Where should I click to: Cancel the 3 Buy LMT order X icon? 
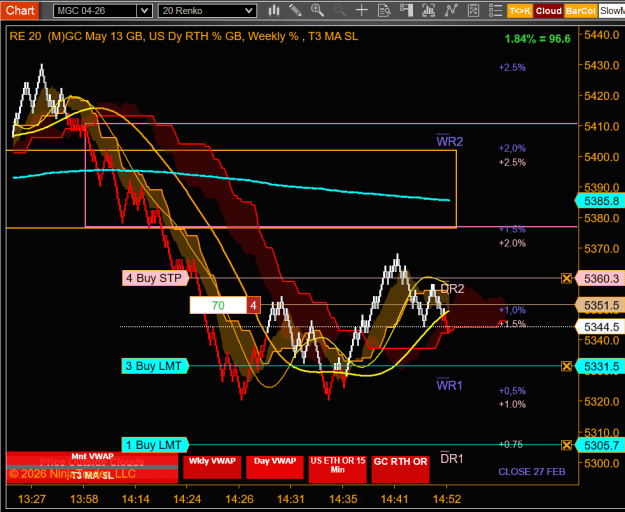(566, 366)
